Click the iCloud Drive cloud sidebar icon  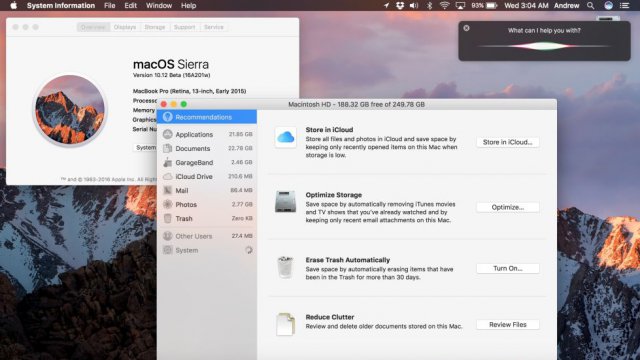click(167, 176)
